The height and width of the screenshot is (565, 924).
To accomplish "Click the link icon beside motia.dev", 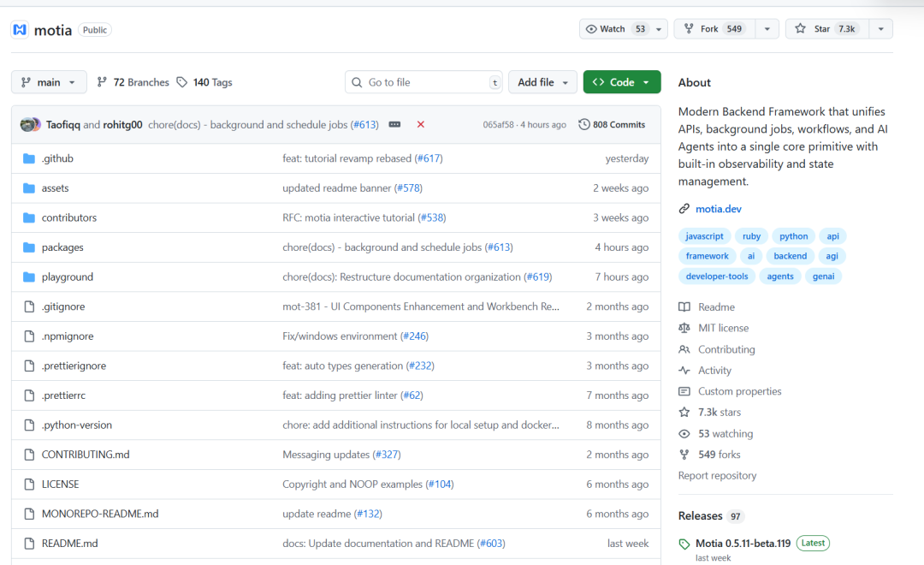I will tap(684, 209).
